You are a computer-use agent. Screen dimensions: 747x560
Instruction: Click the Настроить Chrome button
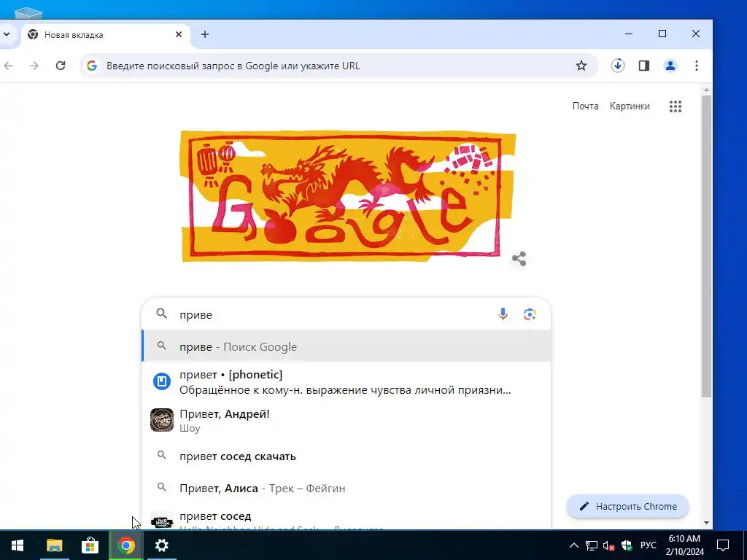(x=628, y=506)
